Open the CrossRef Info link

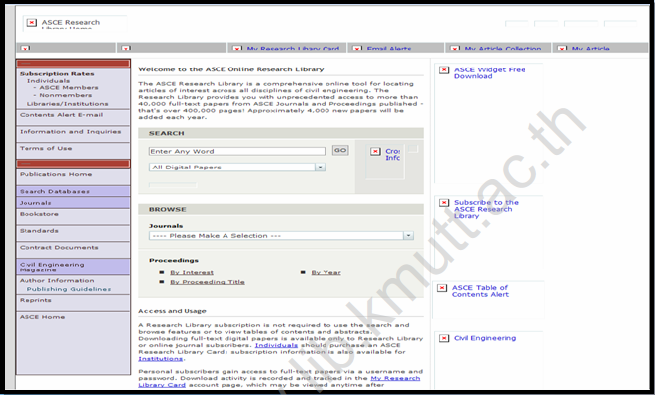393,154
